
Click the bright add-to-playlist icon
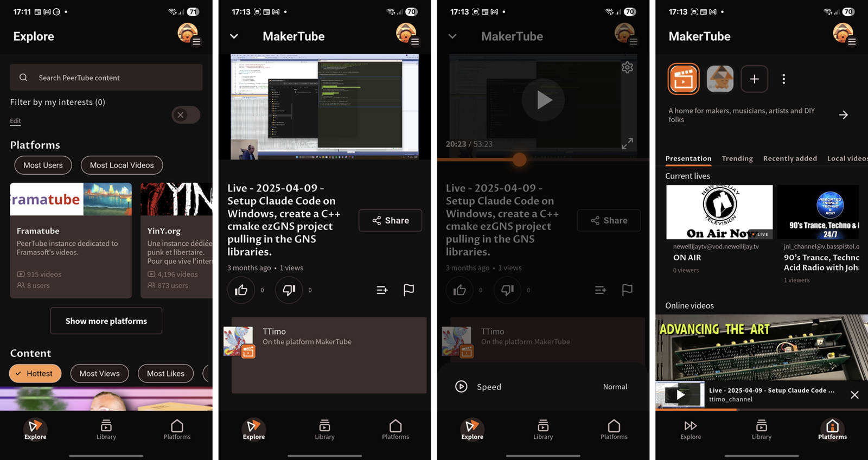click(382, 290)
